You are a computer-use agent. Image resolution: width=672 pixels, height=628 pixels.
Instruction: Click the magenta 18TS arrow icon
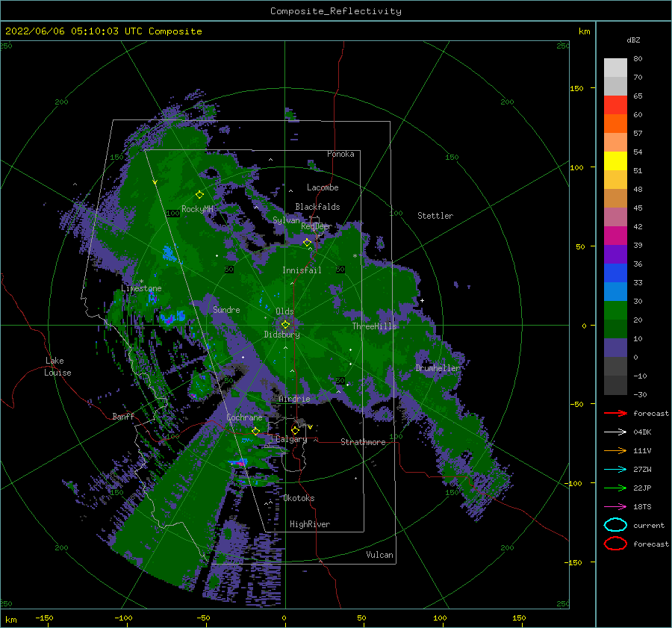615,507
